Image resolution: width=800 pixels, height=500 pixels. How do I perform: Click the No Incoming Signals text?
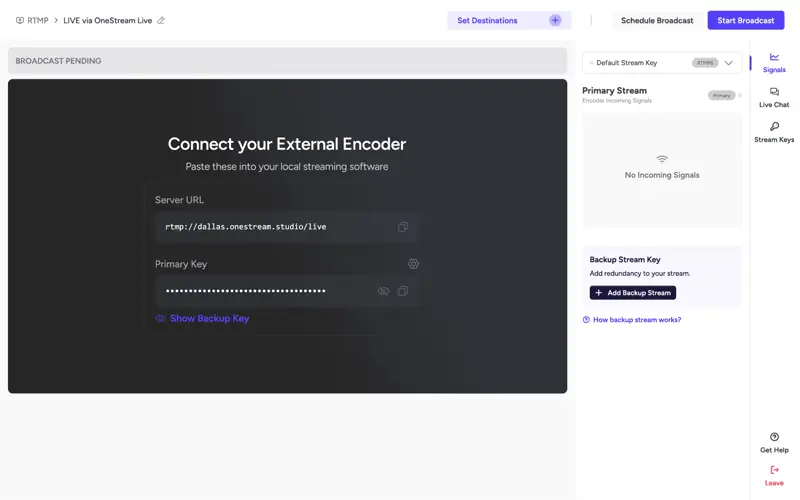662,175
